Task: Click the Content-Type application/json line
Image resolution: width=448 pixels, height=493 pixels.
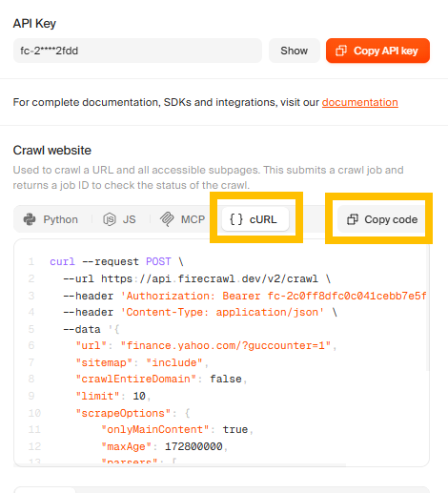Action: [x=200, y=312]
